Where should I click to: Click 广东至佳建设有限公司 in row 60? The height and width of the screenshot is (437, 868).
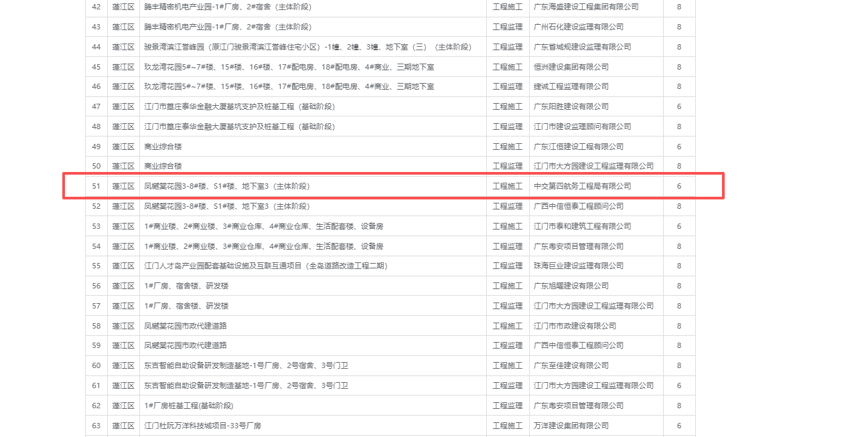coord(571,365)
